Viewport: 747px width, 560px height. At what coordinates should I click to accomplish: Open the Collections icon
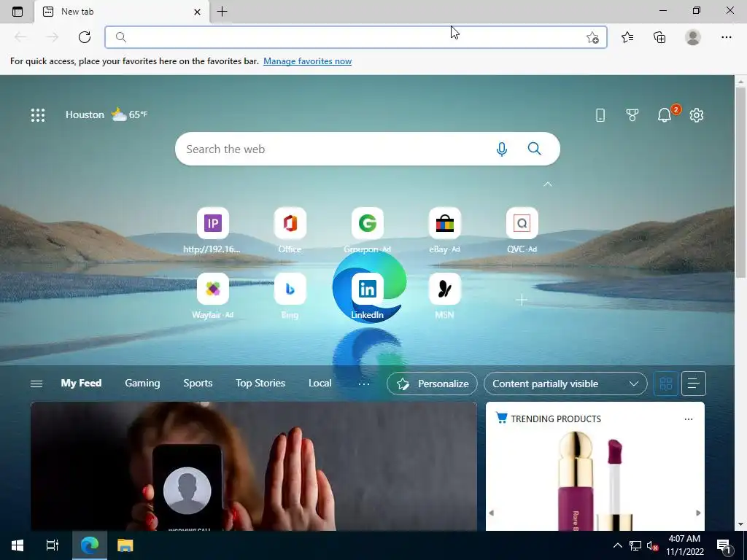point(659,37)
